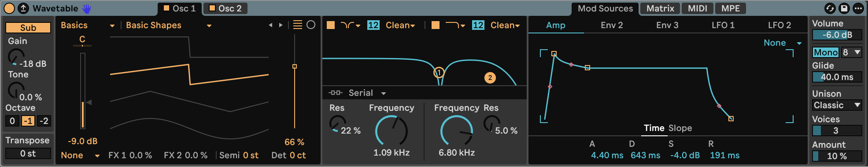The image size is (868, 167).
Task: Adjust filter 2 Frequency knob
Action: pos(456,131)
